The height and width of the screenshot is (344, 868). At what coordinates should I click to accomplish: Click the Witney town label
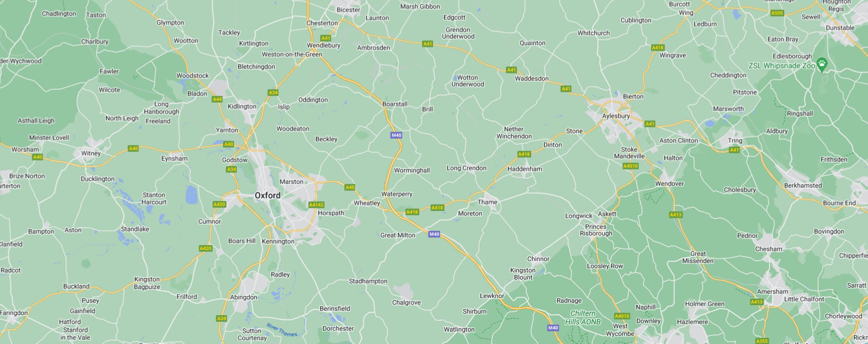click(91, 153)
